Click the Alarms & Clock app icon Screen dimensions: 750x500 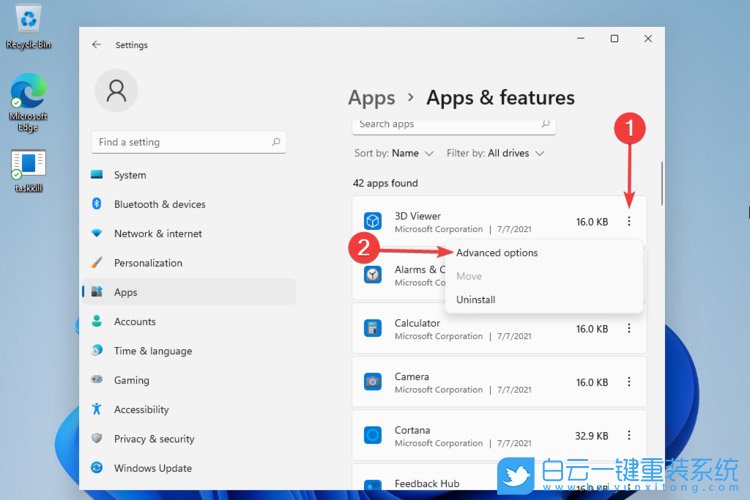(x=373, y=275)
